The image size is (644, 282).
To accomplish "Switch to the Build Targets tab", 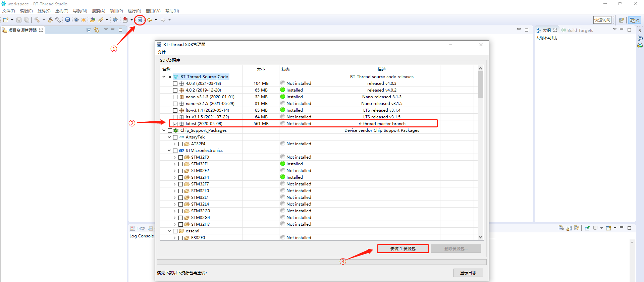I will coord(577,31).
